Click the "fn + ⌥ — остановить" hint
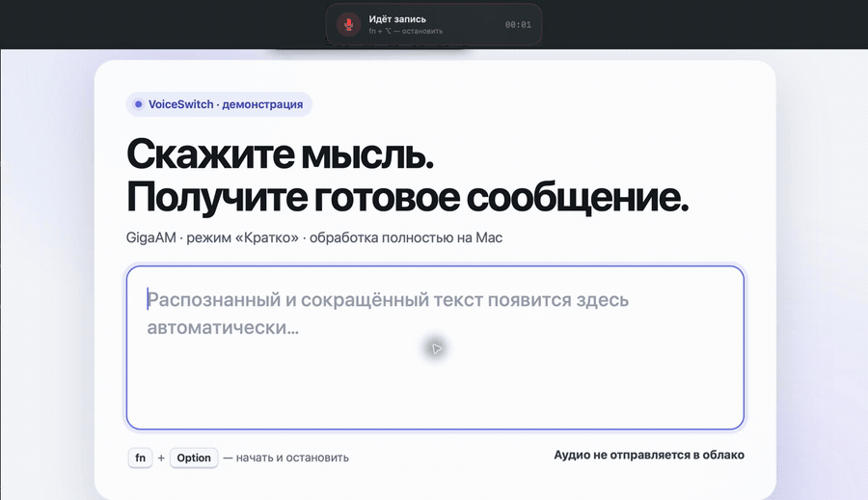The width and height of the screenshot is (868, 500). click(406, 31)
